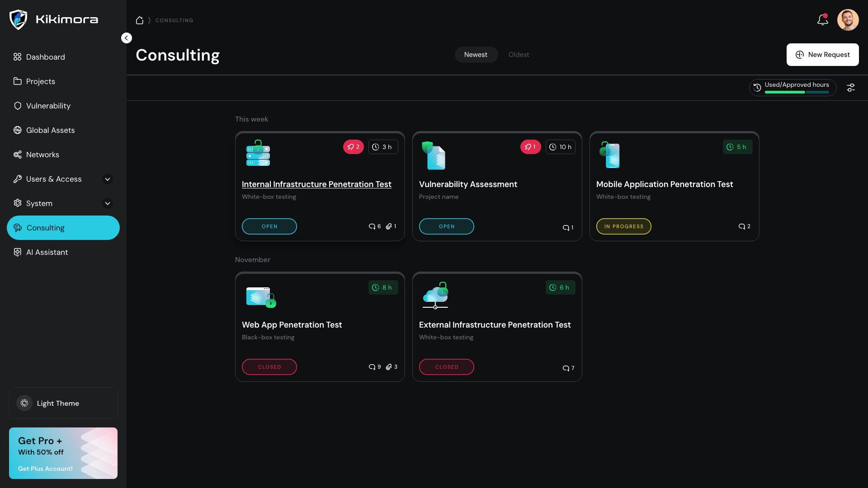The width and height of the screenshot is (868, 488).
Task: Click the home breadcrumb icon
Action: tap(140, 20)
